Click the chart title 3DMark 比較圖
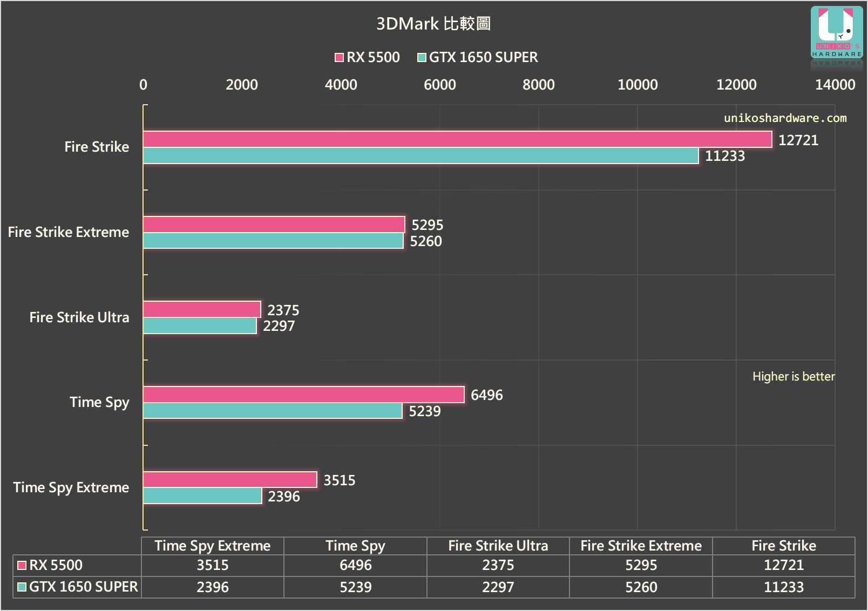 [x=433, y=24]
